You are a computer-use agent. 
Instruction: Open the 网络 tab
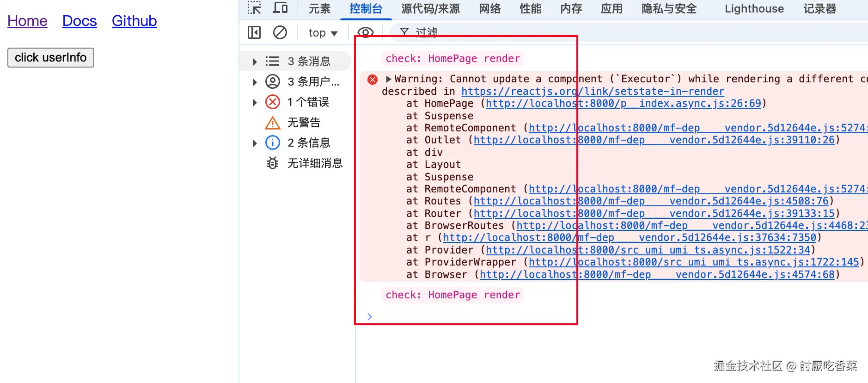(x=490, y=9)
